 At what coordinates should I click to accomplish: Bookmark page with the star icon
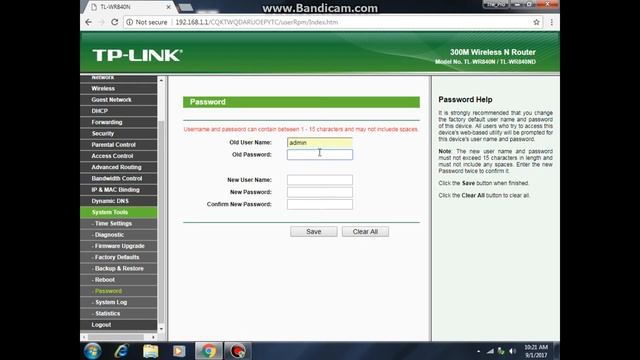point(536,22)
